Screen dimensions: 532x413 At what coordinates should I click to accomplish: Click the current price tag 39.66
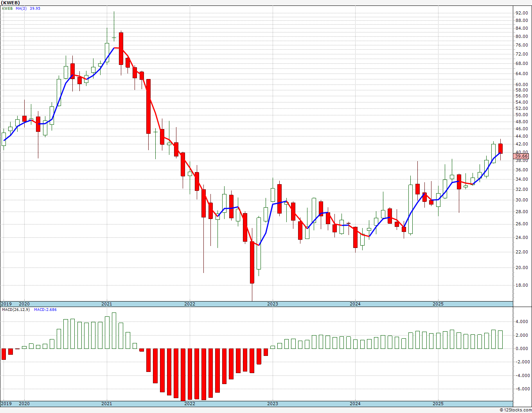(x=521, y=156)
